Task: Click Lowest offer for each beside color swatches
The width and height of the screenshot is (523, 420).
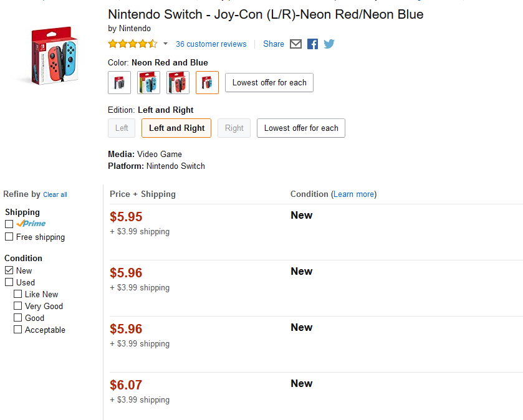Action: 269,83
